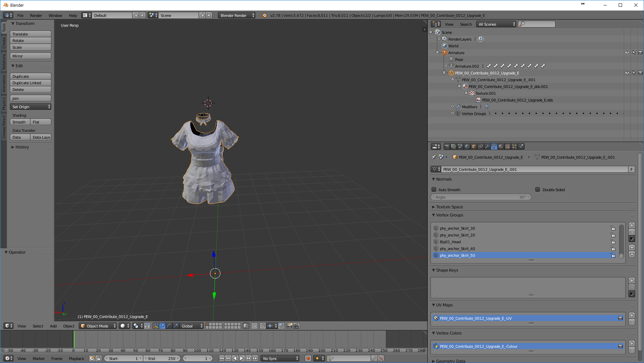Click the Texture checker properties tab
The width and height of the screenshot is (644, 363).
click(507, 146)
